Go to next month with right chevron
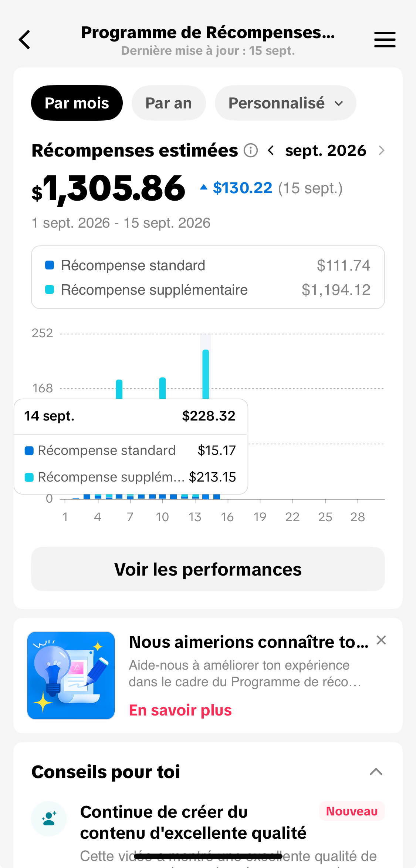 click(x=382, y=151)
